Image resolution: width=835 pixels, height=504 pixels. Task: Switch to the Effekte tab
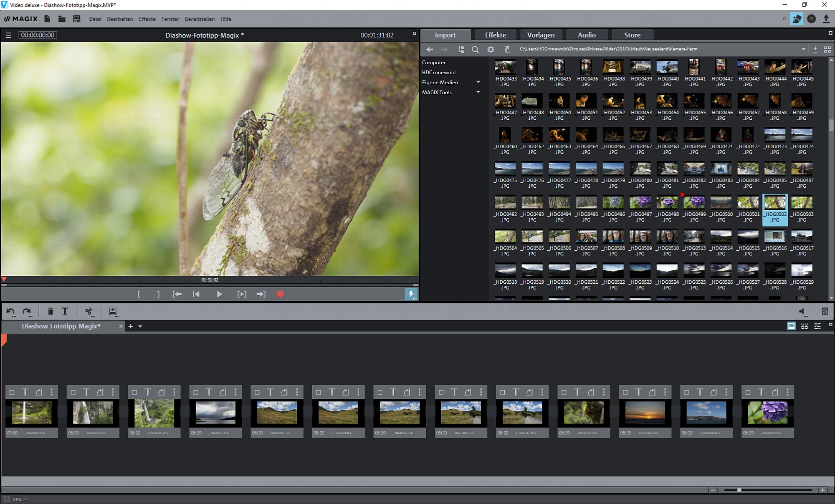coord(495,35)
